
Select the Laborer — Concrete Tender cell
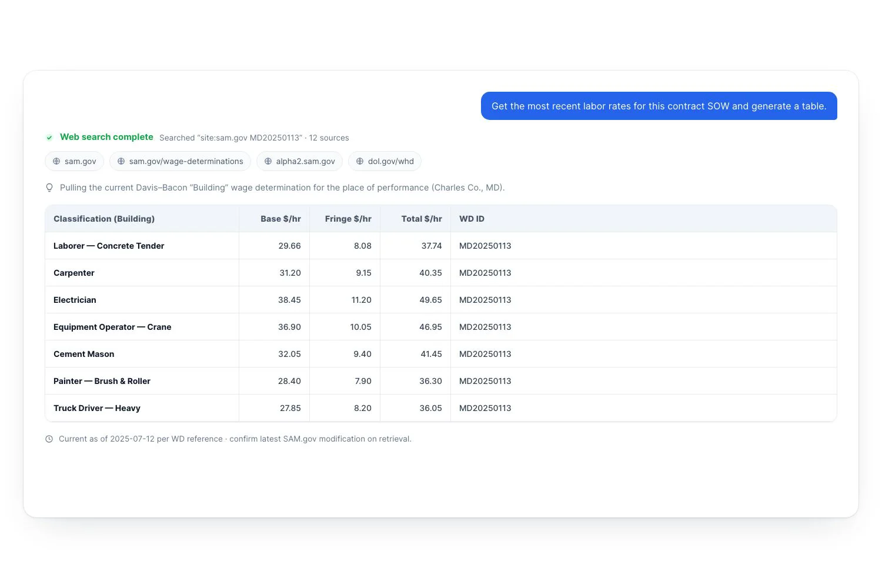coord(142,246)
